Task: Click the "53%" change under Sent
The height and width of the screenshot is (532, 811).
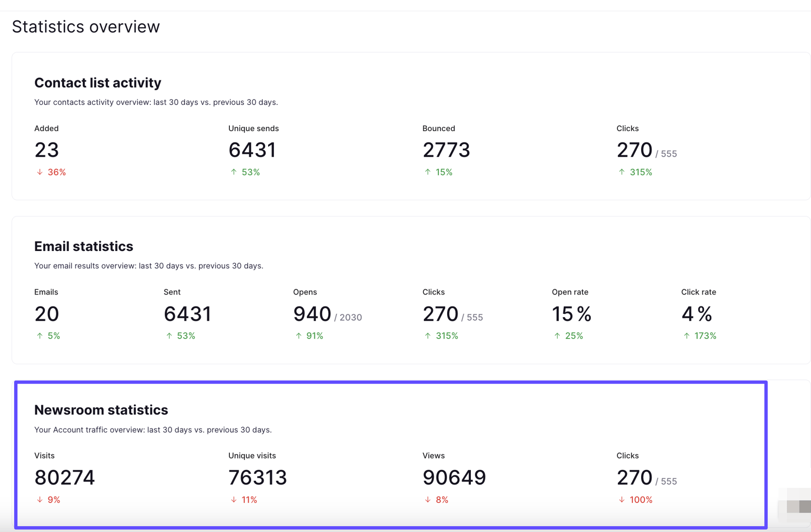Action: coord(186,336)
